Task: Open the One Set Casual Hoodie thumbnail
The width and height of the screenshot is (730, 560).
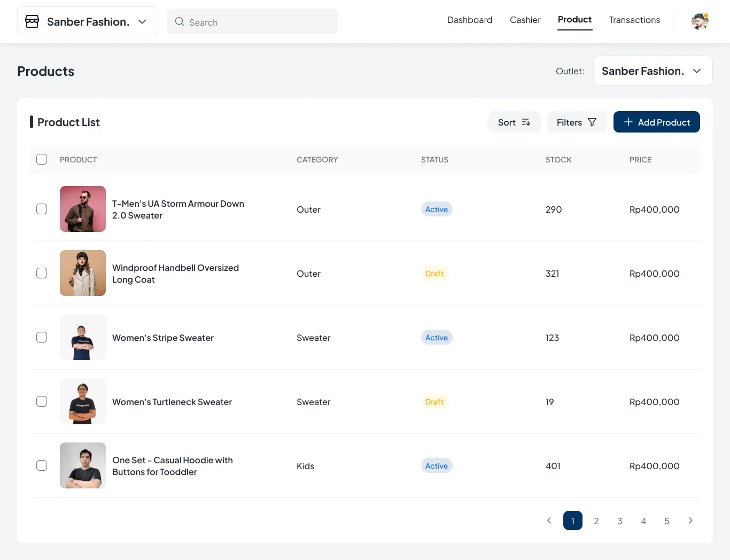Action: pyautogui.click(x=83, y=465)
